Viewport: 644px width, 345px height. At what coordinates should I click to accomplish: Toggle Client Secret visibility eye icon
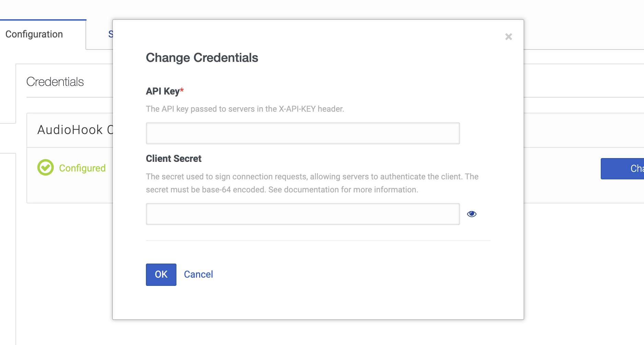(x=472, y=214)
